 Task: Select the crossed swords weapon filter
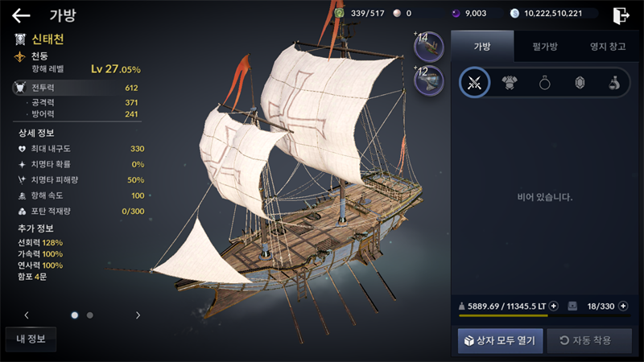click(x=474, y=83)
